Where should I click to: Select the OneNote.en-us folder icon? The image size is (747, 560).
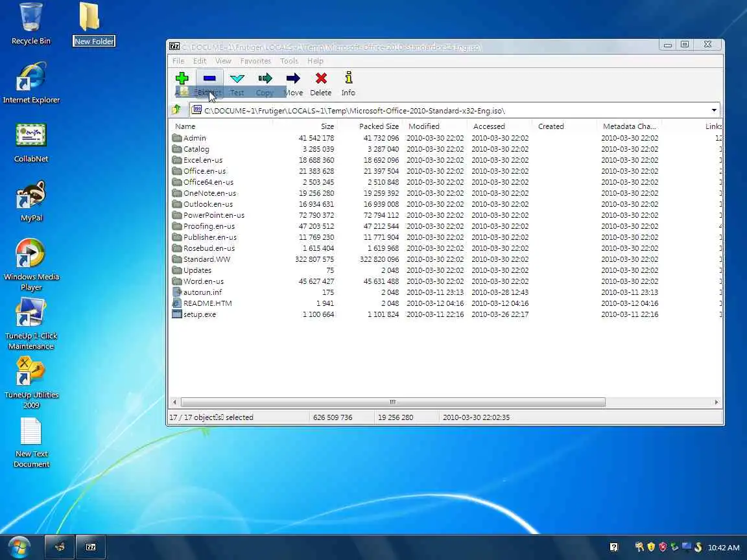pyautogui.click(x=177, y=193)
